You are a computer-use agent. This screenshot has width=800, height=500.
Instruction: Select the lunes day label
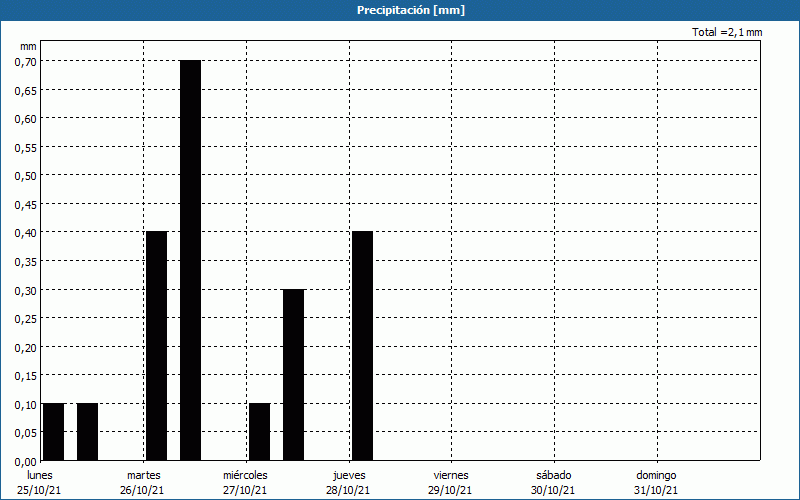click(40, 475)
